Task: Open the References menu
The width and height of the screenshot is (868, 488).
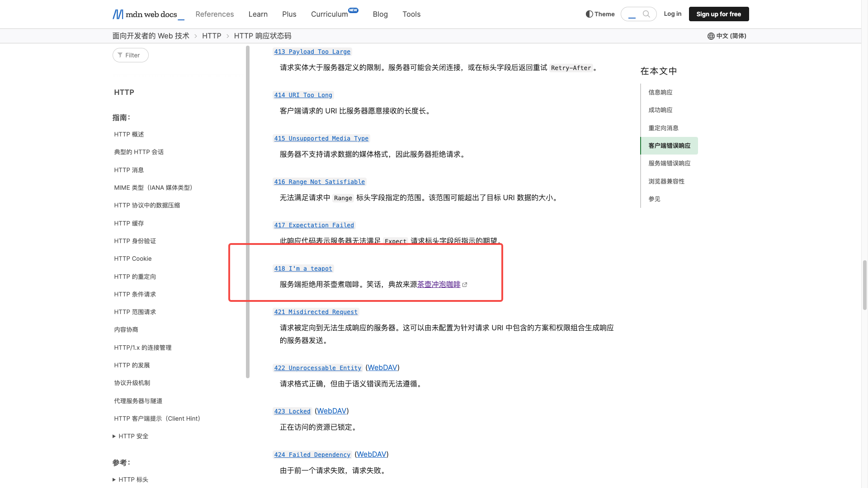Action: [x=215, y=14]
